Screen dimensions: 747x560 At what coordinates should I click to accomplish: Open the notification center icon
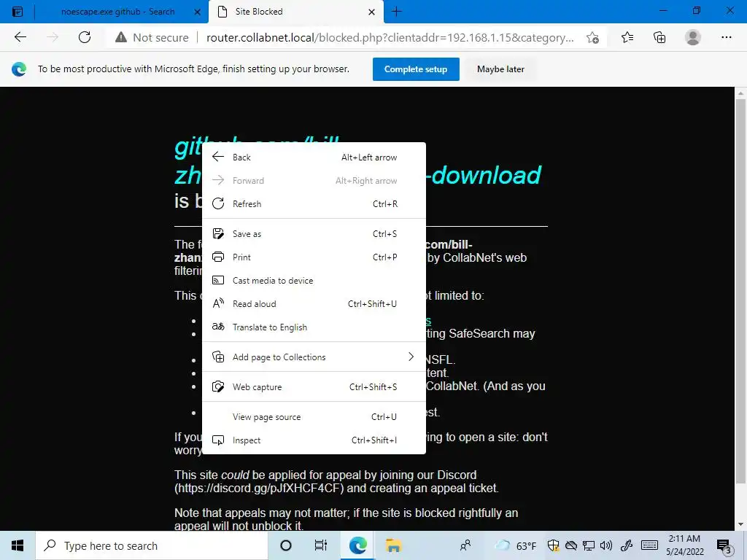[724, 546]
